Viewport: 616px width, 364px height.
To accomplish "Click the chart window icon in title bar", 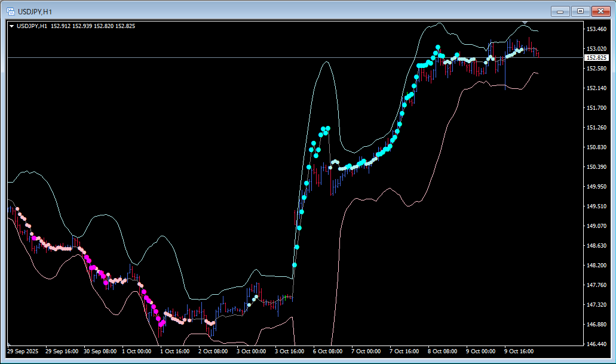I will (x=11, y=11).
